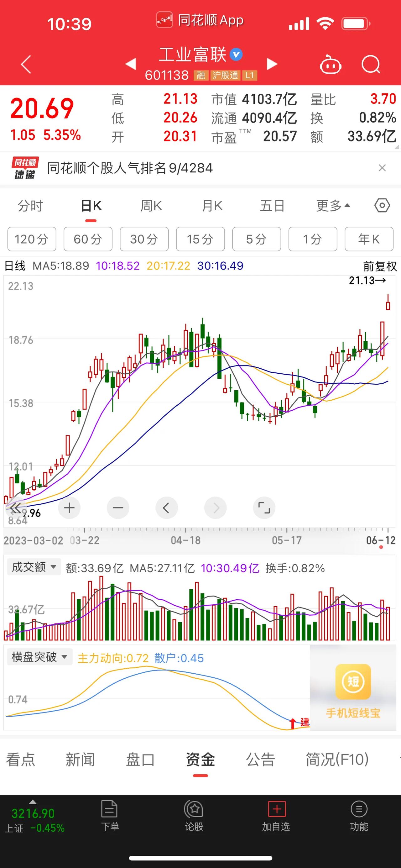The image size is (401, 868).
Task: Go to previous stock with left triangle
Action: pyautogui.click(x=131, y=64)
